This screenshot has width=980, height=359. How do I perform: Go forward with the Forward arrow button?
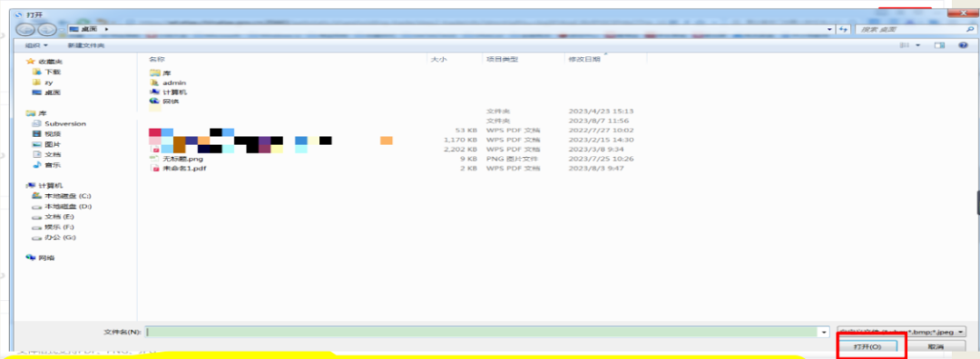coord(46,29)
